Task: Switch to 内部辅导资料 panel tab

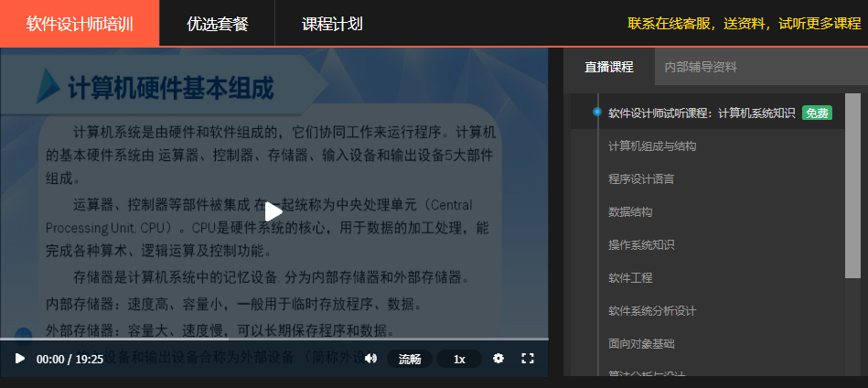Action: click(701, 67)
